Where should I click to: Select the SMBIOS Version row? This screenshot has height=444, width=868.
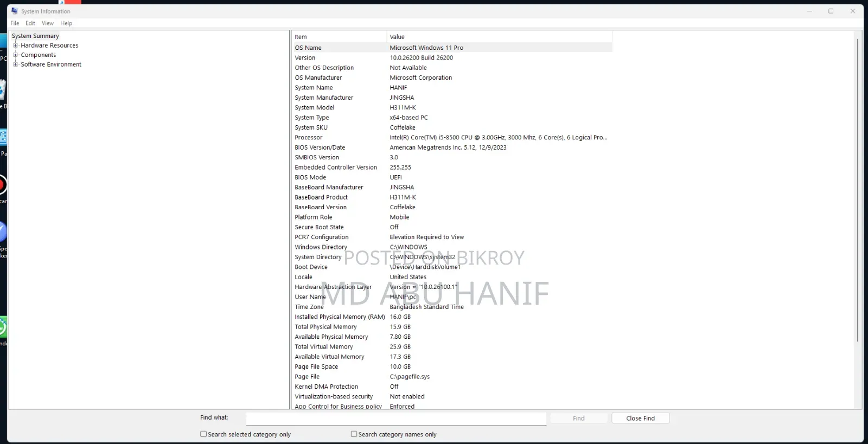452,157
